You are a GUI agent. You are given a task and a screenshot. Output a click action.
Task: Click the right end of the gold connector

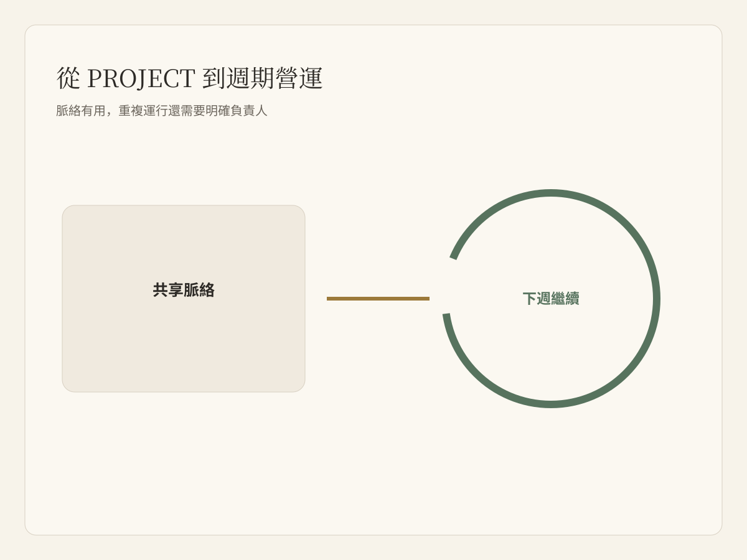428,299
